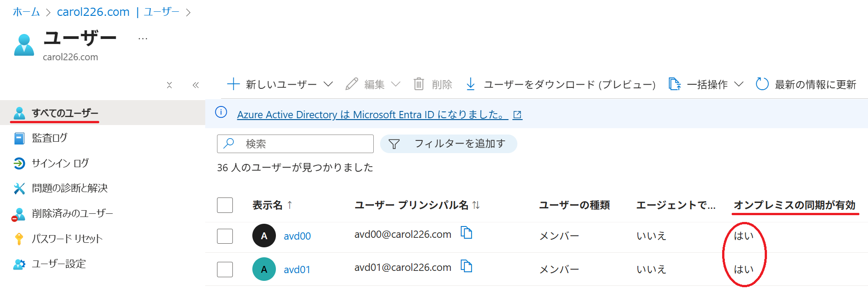Open the avd01 user link
The image size is (868, 289).
[x=297, y=270]
